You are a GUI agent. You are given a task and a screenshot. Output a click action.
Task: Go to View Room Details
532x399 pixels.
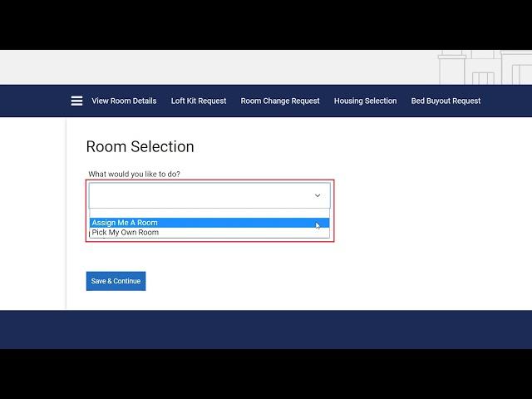click(124, 101)
